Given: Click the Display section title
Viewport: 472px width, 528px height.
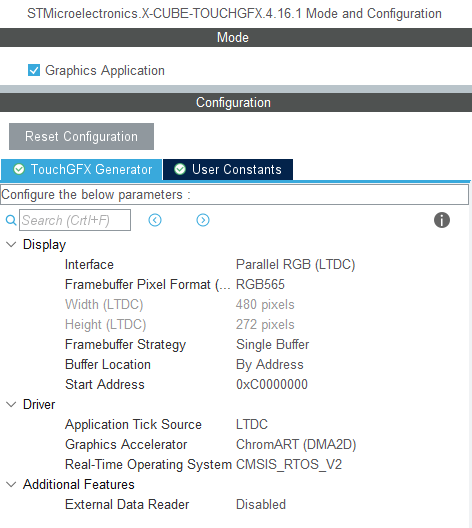Looking at the screenshot, I should click(44, 245).
